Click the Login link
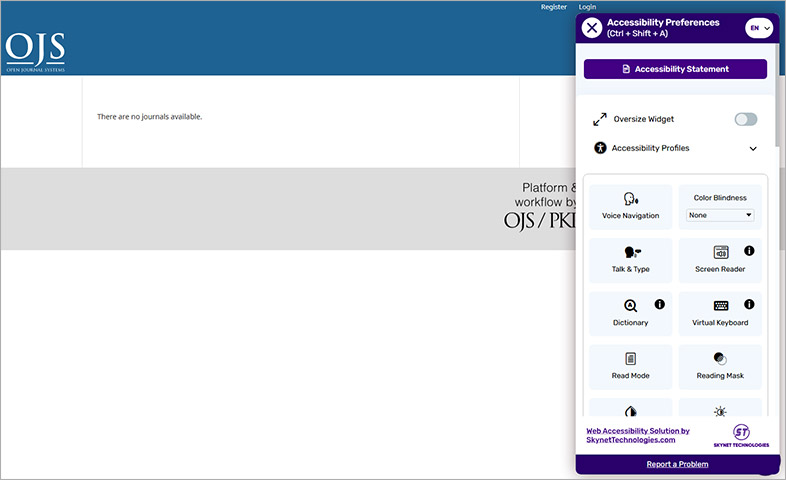 point(587,7)
